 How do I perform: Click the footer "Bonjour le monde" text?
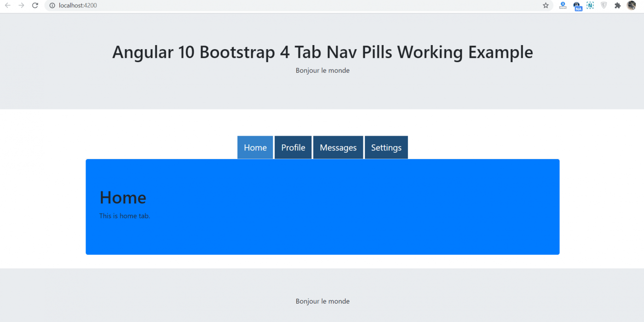(322, 301)
